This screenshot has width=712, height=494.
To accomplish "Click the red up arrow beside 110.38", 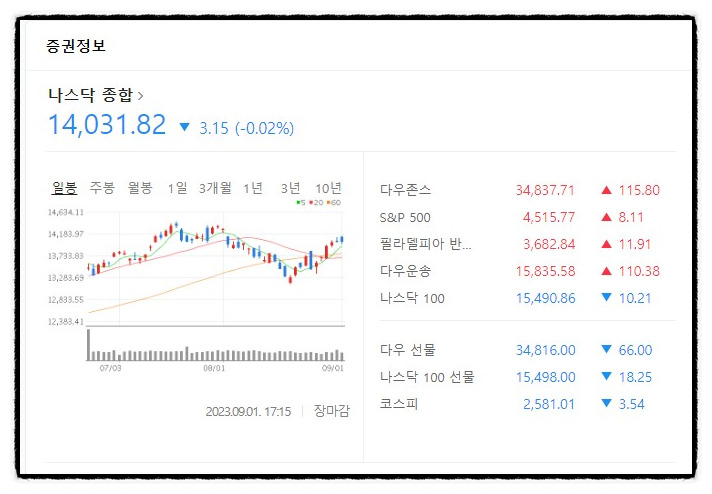I will [x=606, y=271].
